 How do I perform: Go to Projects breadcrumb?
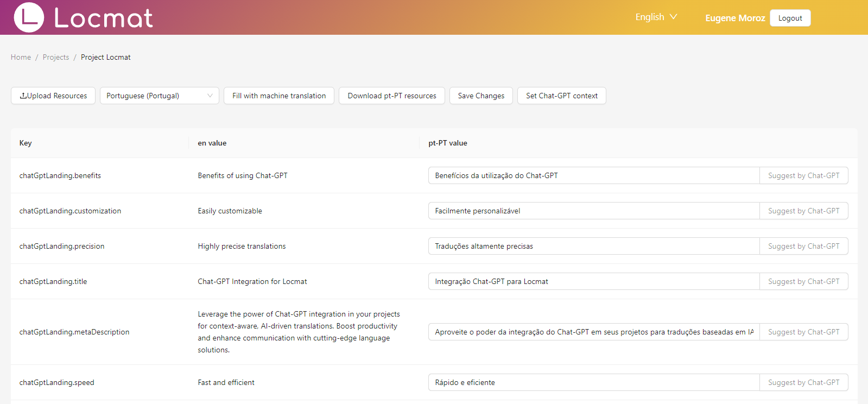(56, 57)
